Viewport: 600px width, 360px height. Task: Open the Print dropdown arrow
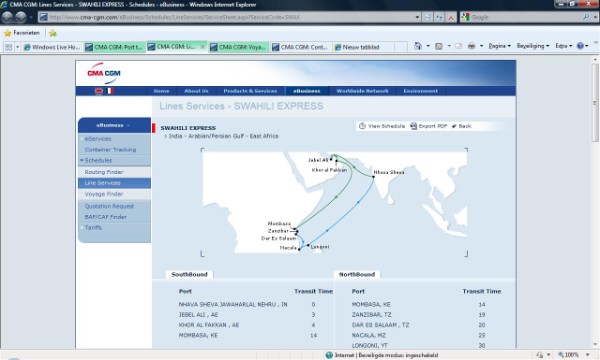[x=481, y=46]
